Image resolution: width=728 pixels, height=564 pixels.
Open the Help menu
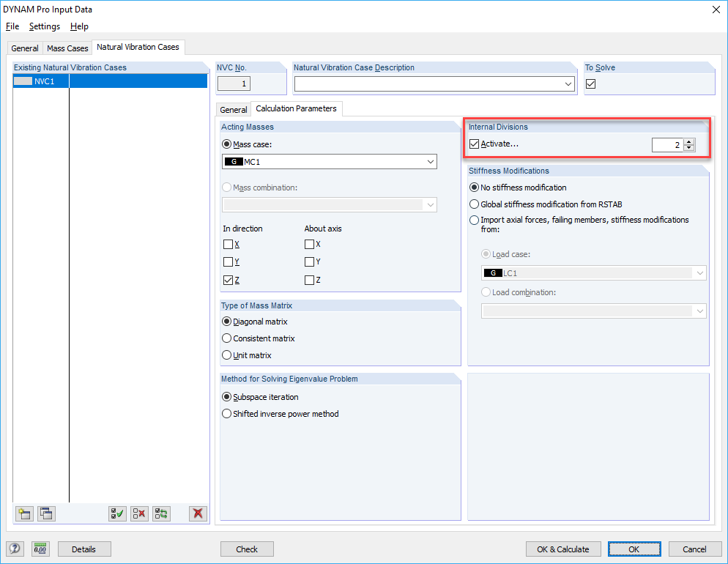coord(79,26)
